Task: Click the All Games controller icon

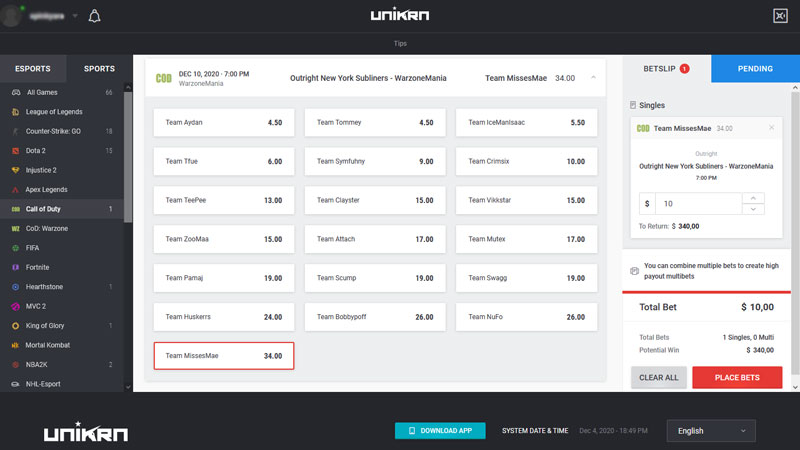Action: pos(16,92)
